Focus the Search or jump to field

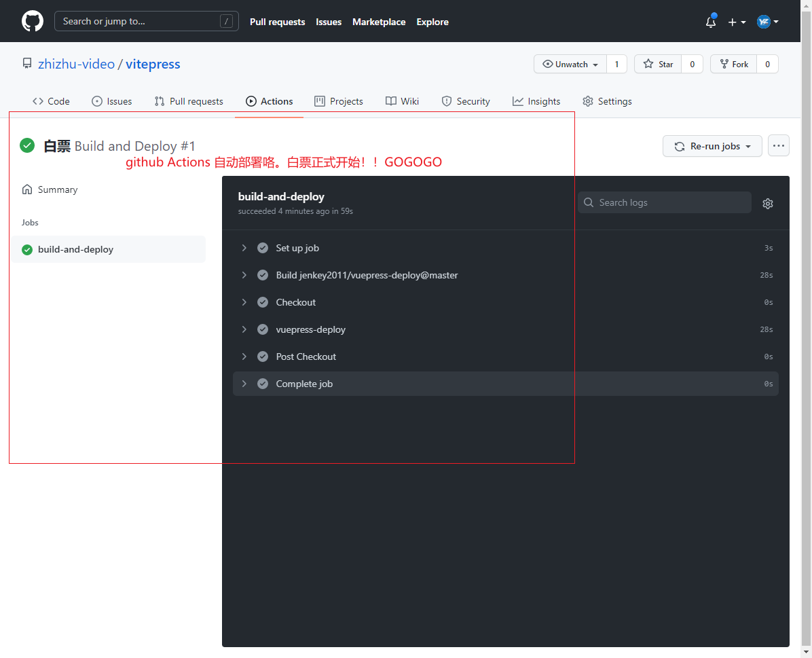pyautogui.click(x=147, y=21)
